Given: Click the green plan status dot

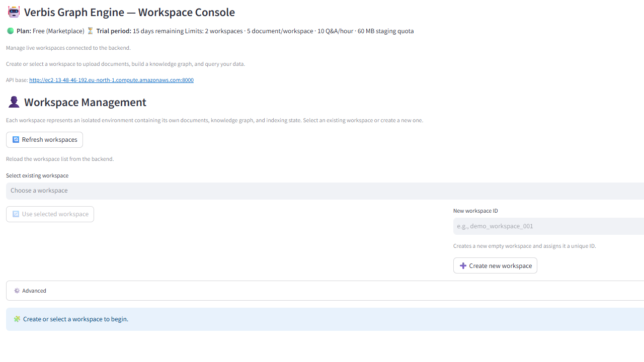Looking at the screenshot, I should click(x=10, y=31).
